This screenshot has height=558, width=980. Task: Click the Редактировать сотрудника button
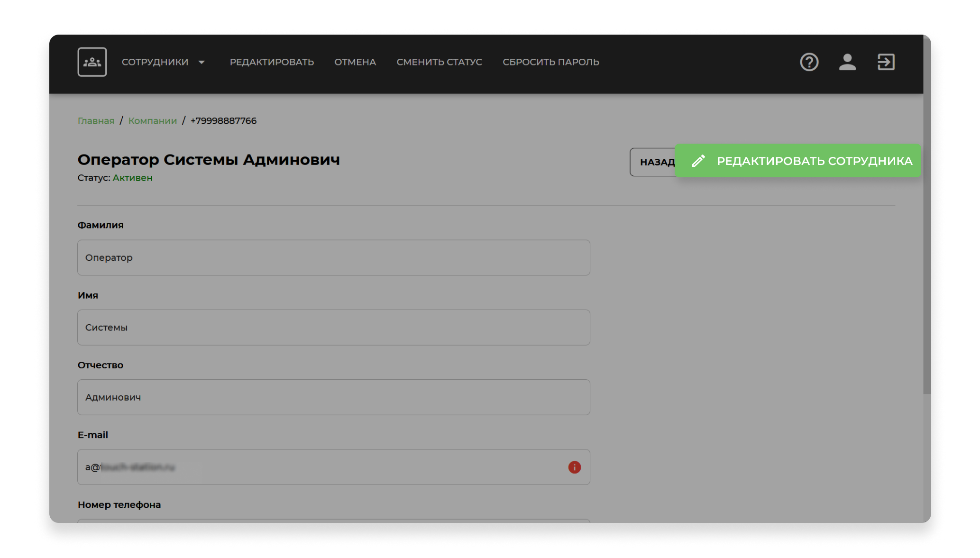(x=798, y=161)
